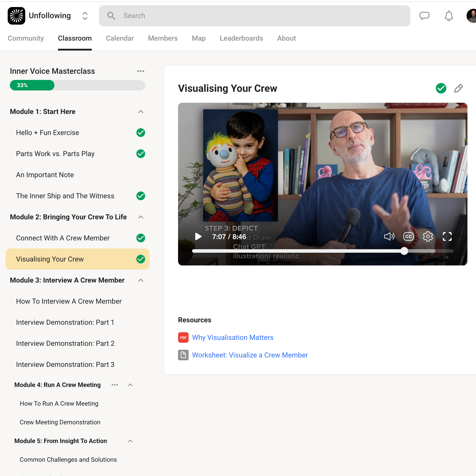Open the messages chat icon
The image size is (476, 476).
point(424,16)
